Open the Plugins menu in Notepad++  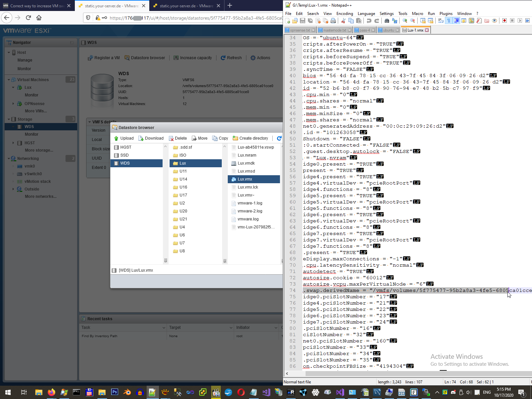[x=446, y=14]
